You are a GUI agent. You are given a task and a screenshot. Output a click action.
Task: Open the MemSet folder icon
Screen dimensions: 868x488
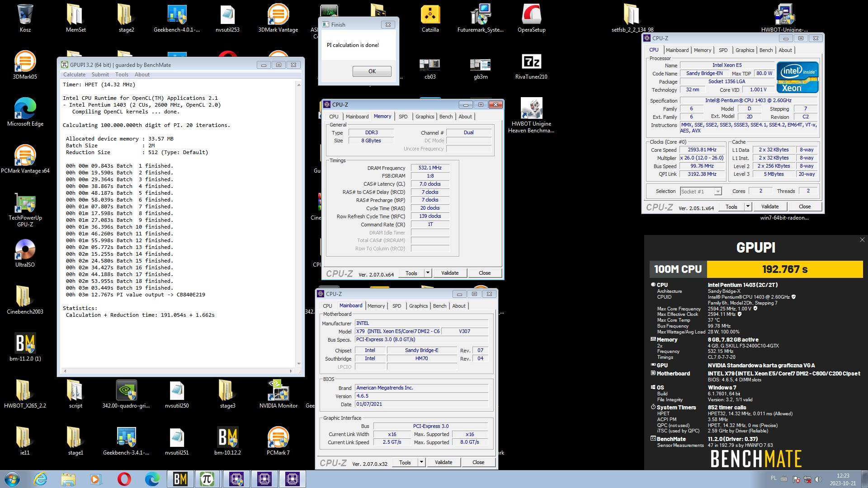(x=75, y=18)
